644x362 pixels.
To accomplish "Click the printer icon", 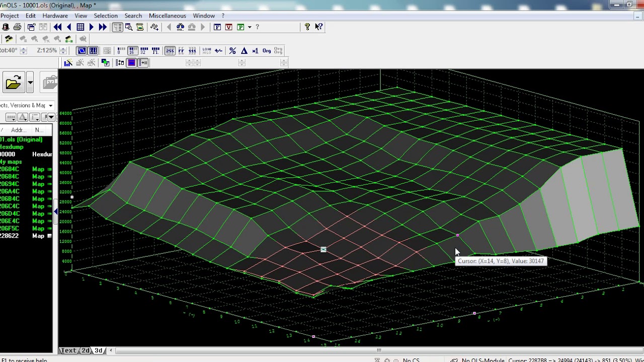I will pos(17,27).
